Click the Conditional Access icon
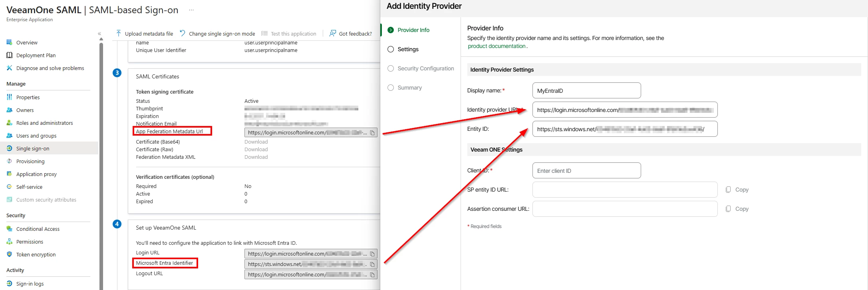Image resolution: width=868 pixels, height=290 pixels. pos(9,228)
